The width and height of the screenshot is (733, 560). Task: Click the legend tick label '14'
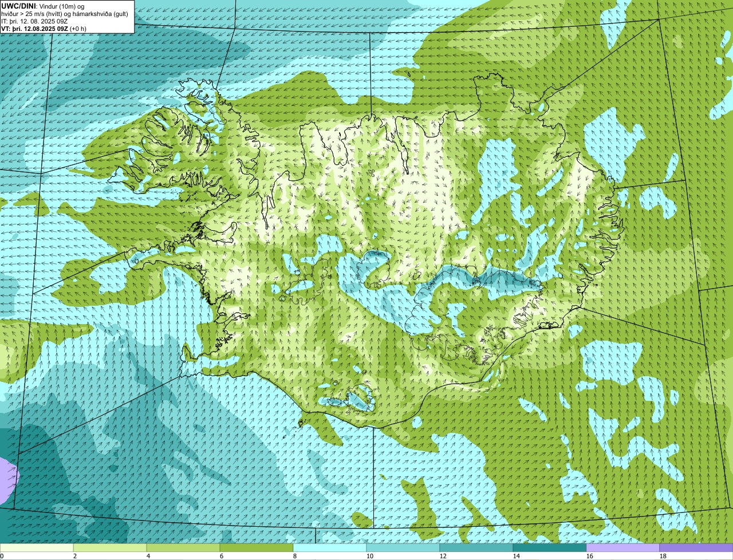pyautogui.click(x=517, y=556)
